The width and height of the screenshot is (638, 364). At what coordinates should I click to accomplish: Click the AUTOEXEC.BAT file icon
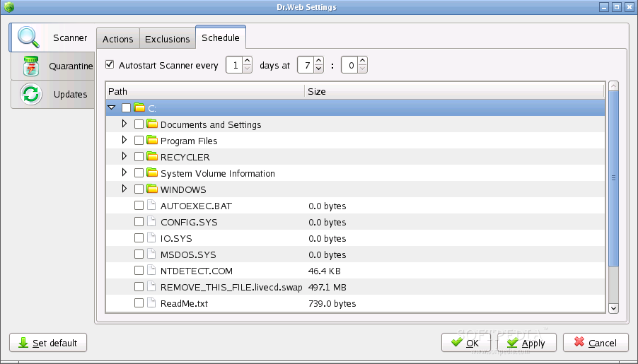(151, 205)
